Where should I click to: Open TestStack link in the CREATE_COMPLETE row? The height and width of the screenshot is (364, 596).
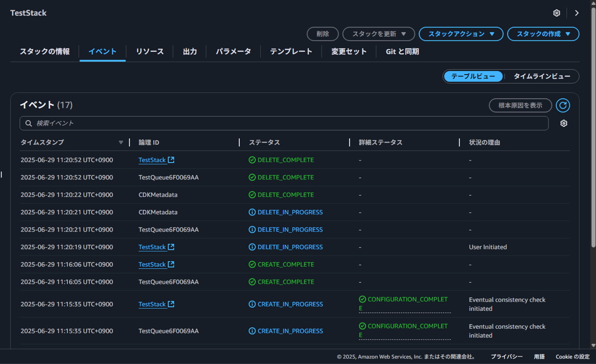pos(152,265)
